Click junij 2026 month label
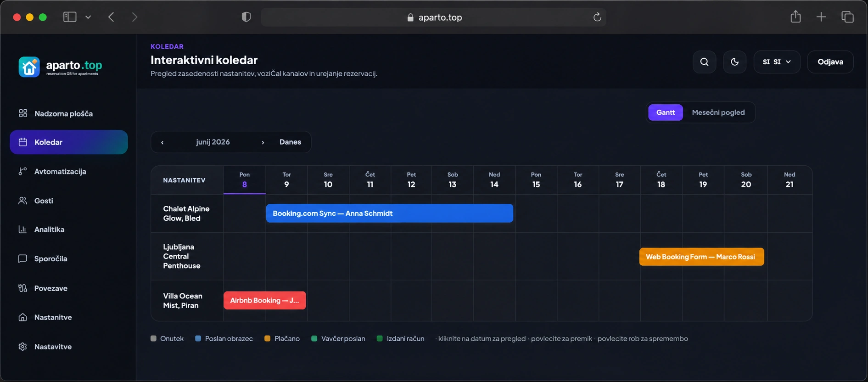Screen dimensions: 868x382 pyautogui.click(x=213, y=142)
